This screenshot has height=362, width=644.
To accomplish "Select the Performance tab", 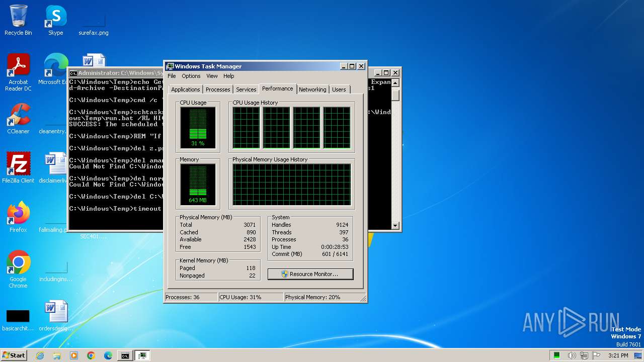I will pyautogui.click(x=277, y=88).
